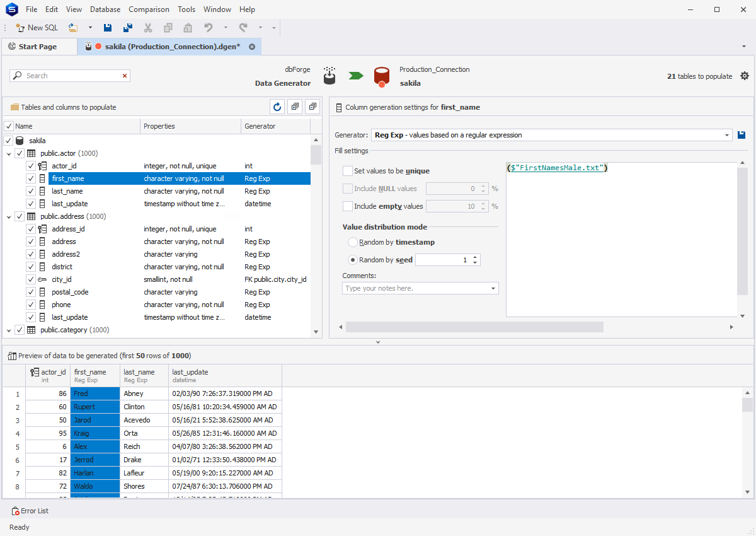Click the Collapse All icon in the tables panel
The height and width of the screenshot is (536, 756).
tap(312, 107)
